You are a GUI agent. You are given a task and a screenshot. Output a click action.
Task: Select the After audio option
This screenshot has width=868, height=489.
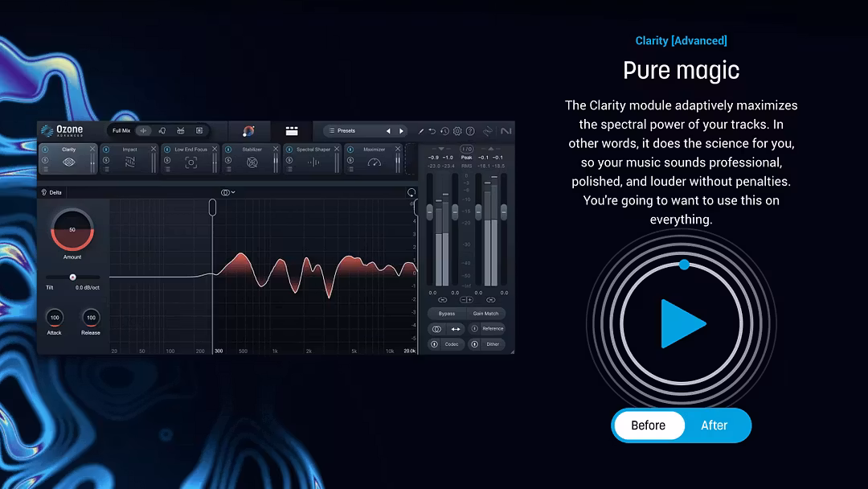coord(714,425)
